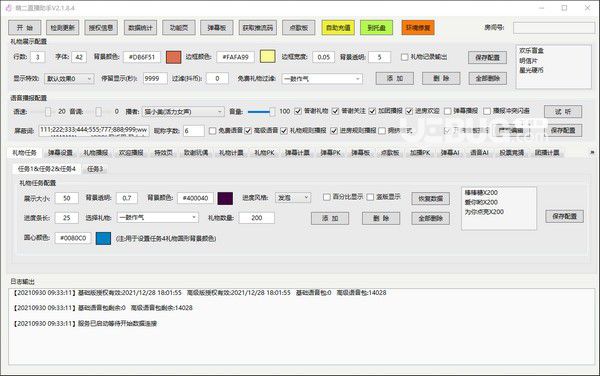
Task: Click the 检测更新 check update button
Action: pyautogui.click(x=63, y=28)
